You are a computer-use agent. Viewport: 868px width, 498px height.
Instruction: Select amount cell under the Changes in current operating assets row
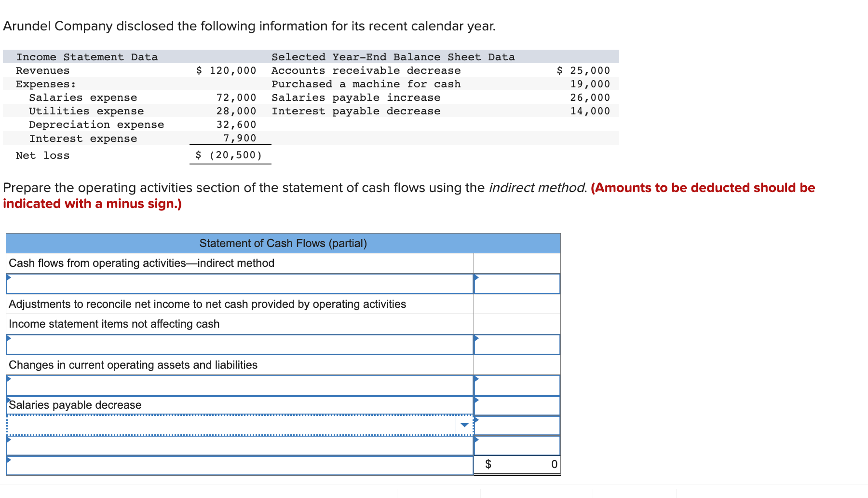point(517,386)
